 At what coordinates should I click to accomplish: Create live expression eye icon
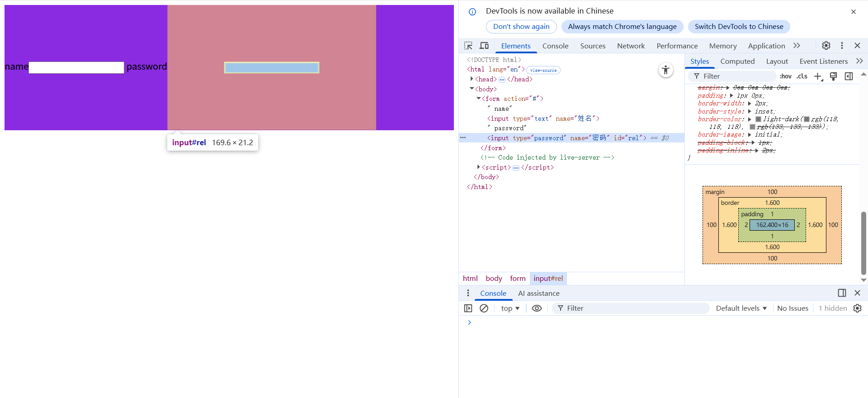(537, 308)
